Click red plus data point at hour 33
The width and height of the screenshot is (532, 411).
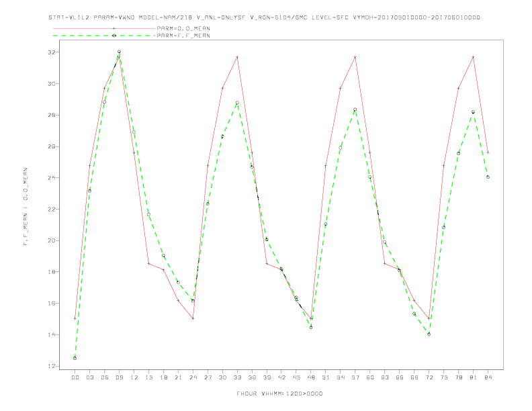pyautogui.click(x=237, y=57)
